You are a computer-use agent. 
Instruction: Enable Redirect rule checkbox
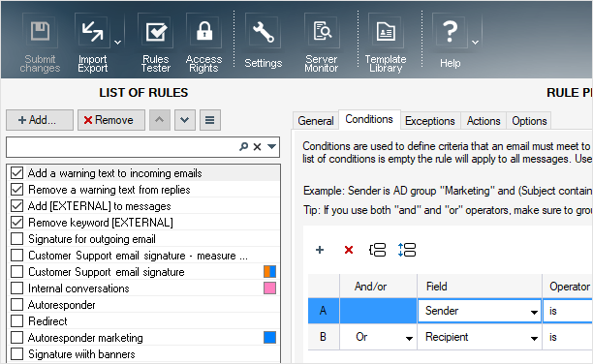click(17, 320)
